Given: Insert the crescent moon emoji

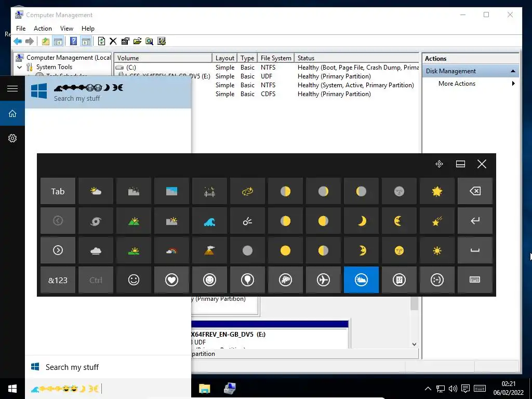Looking at the screenshot, I should coord(362,221).
